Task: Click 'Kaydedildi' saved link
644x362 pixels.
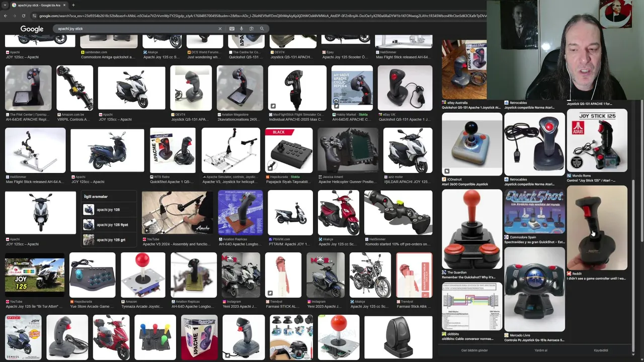Action: pyautogui.click(x=601, y=350)
